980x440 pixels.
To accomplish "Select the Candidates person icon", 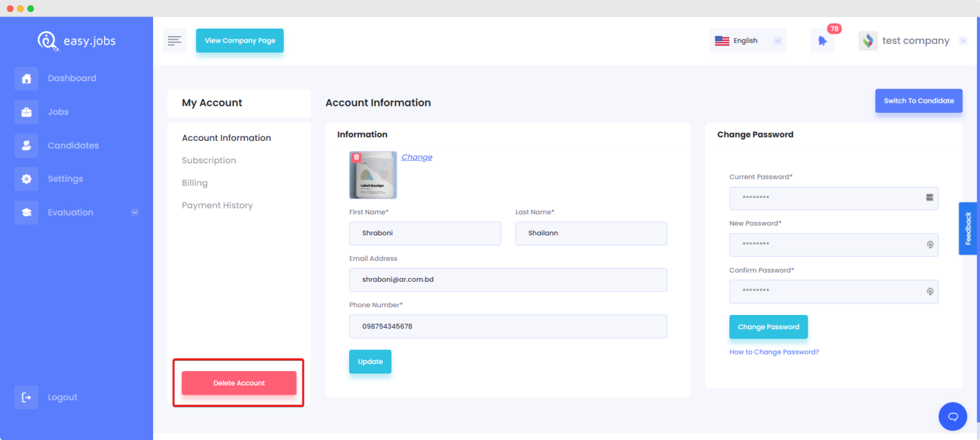I will pyautogui.click(x=26, y=145).
